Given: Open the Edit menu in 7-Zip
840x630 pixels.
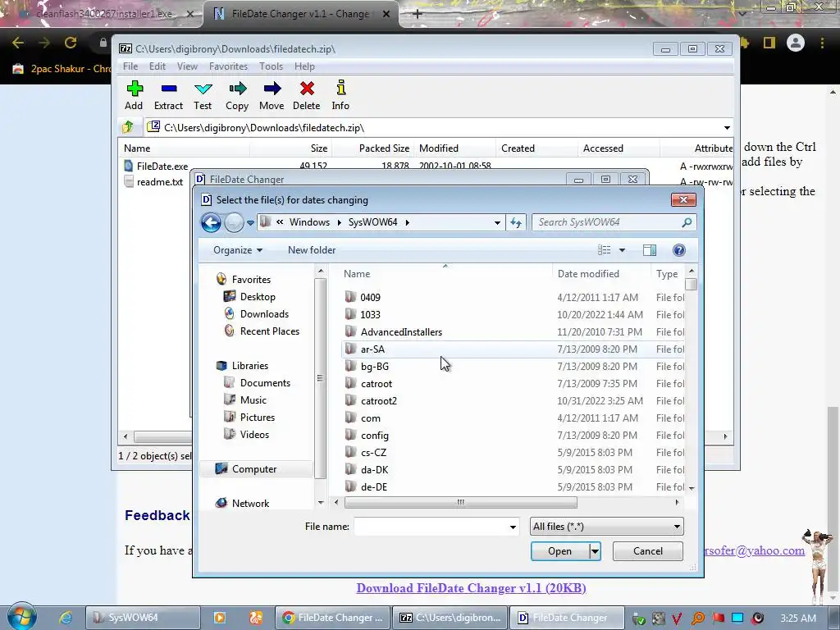Looking at the screenshot, I should tap(157, 66).
